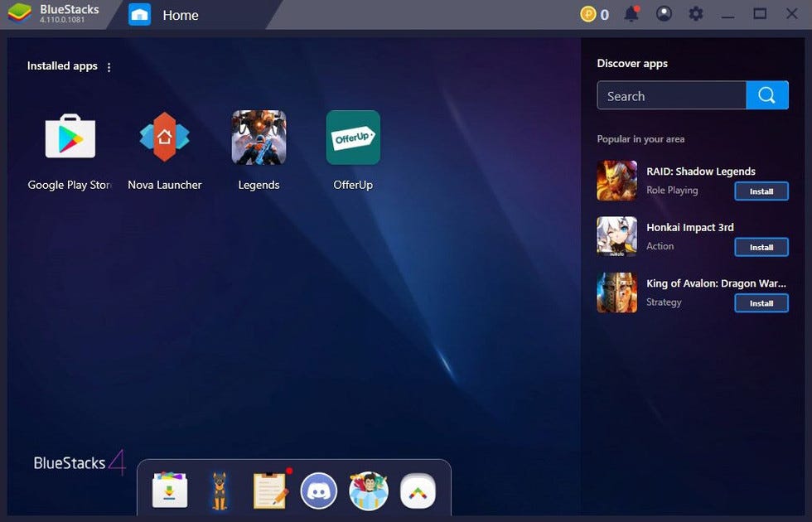Install Honkai Impact 3rd
Screen dimensions: 812x522
click(761, 247)
